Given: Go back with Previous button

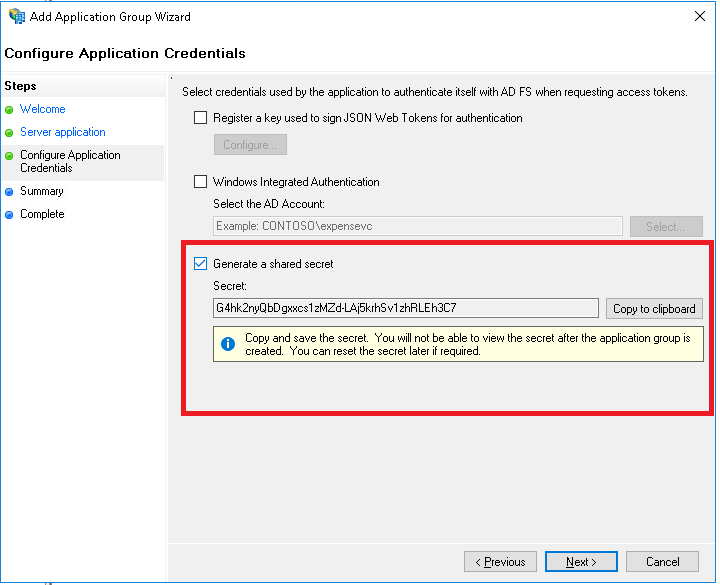Looking at the screenshot, I should click(x=500, y=562).
